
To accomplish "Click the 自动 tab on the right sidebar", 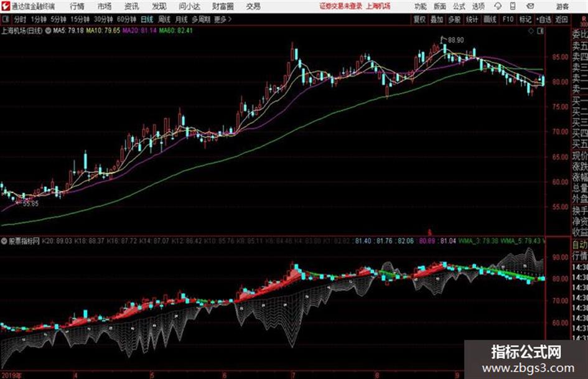I will click(580, 245).
